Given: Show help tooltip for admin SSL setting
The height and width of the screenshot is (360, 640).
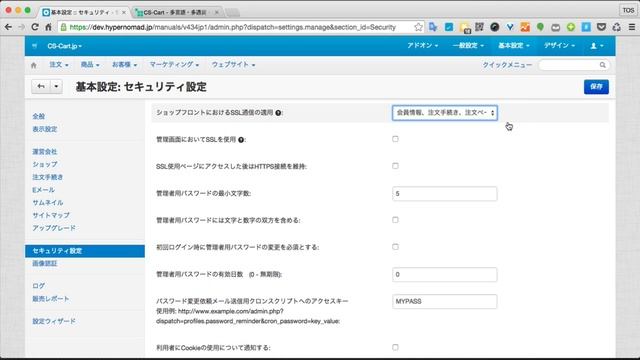Looking at the screenshot, I should [x=241, y=140].
